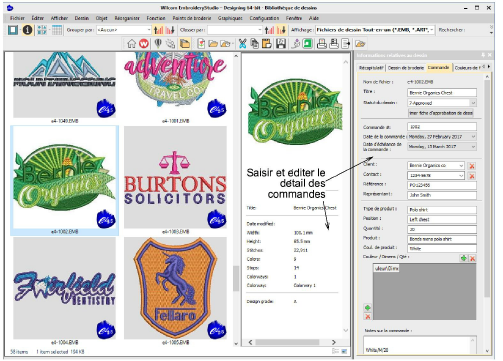Click the second printer icon
Viewport: 503px width, 361px height.
pyautogui.click(x=334, y=44)
